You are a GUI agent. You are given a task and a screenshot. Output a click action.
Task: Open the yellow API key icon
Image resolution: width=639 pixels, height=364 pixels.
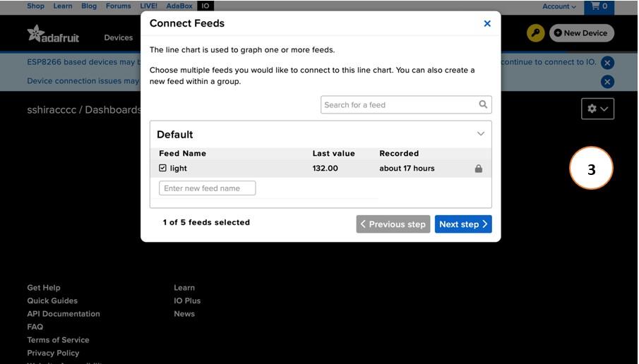535,33
